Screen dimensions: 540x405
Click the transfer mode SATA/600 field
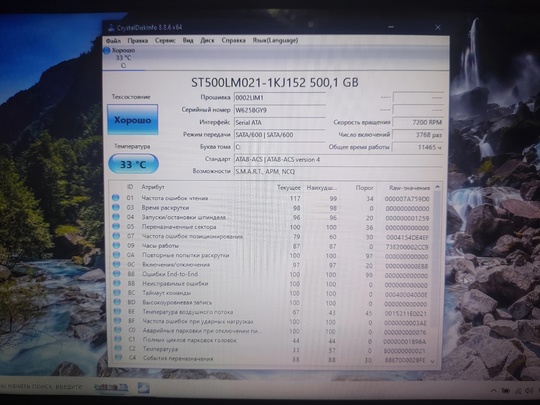tap(279, 135)
